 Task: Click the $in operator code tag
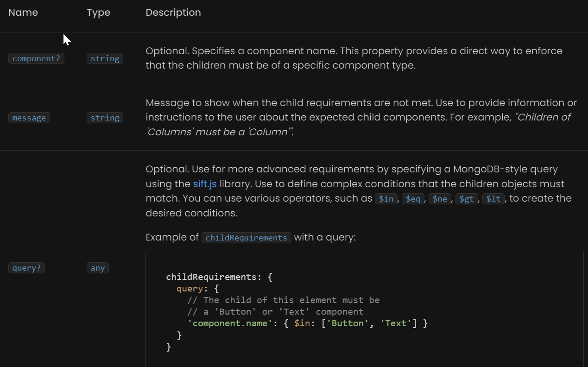386,199
